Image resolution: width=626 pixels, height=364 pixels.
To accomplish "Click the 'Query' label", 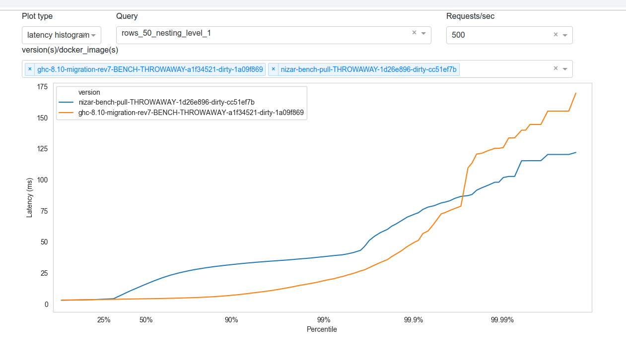I will coord(127,16).
